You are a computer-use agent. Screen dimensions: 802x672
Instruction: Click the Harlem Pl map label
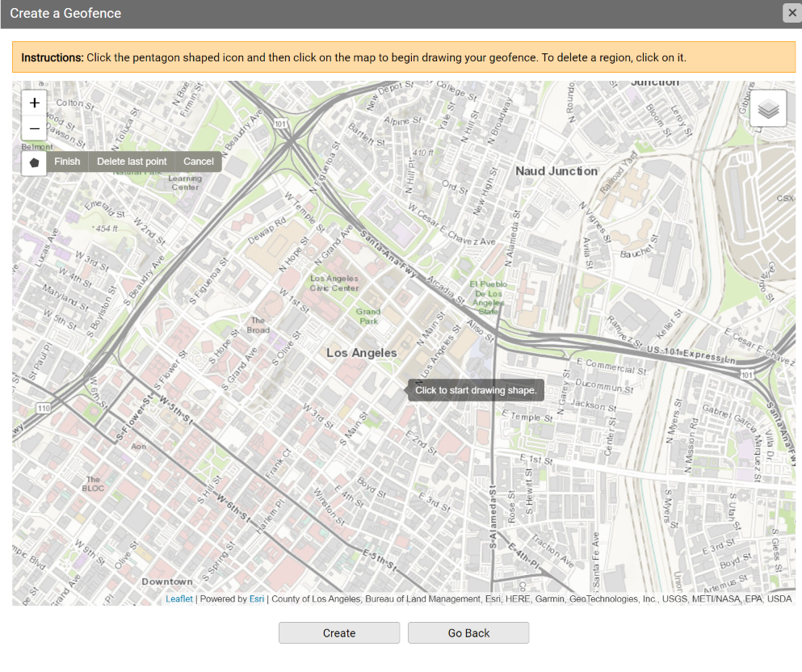pyautogui.click(x=269, y=517)
